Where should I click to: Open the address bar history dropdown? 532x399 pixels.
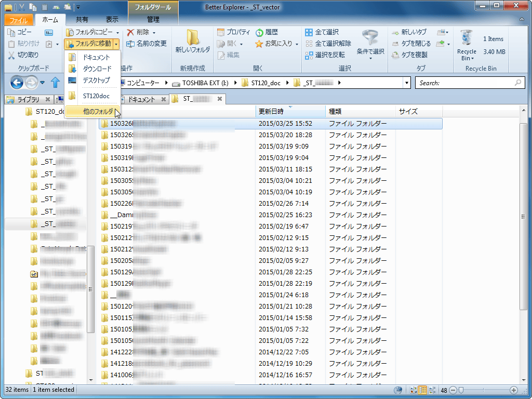pos(407,83)
